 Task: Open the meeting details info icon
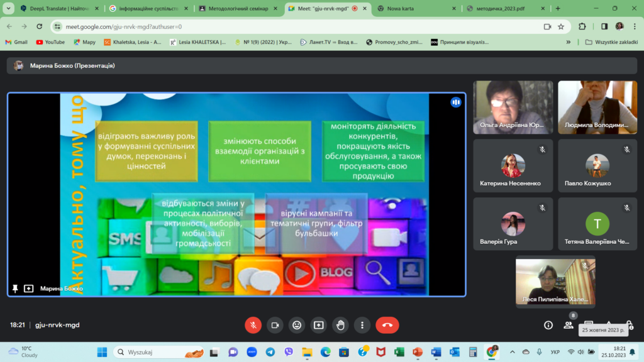coord(548,325)
